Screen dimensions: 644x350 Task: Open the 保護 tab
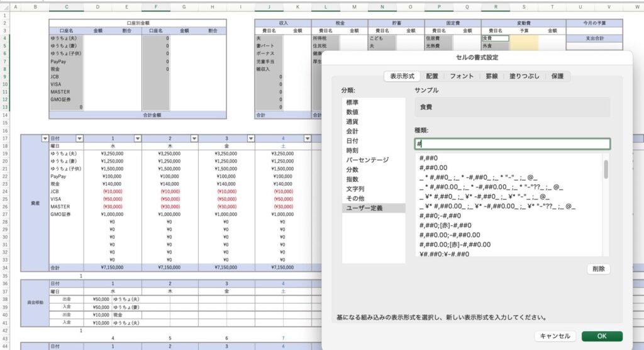tap(557, 76)
